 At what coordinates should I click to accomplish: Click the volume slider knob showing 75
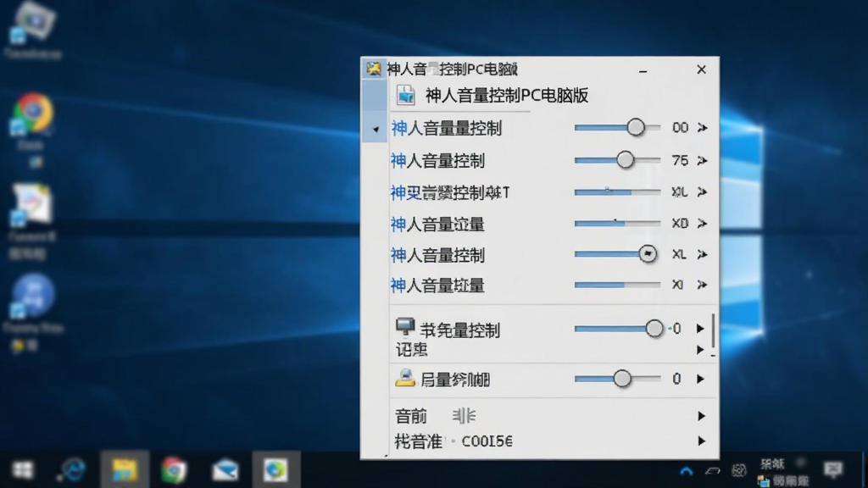(625, 160)
